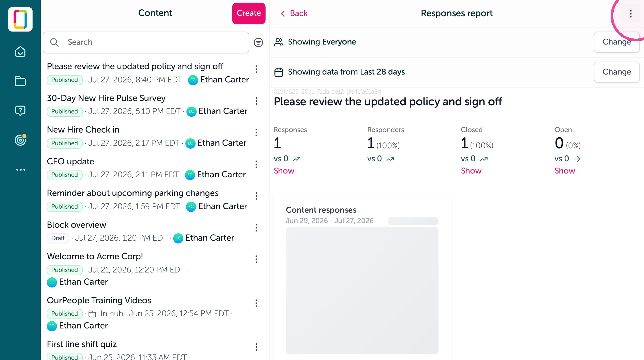Change the Last 28 days date range
The width and height of the screenshot is (644, 360).
pyautogui.click(x=617, y=72)
